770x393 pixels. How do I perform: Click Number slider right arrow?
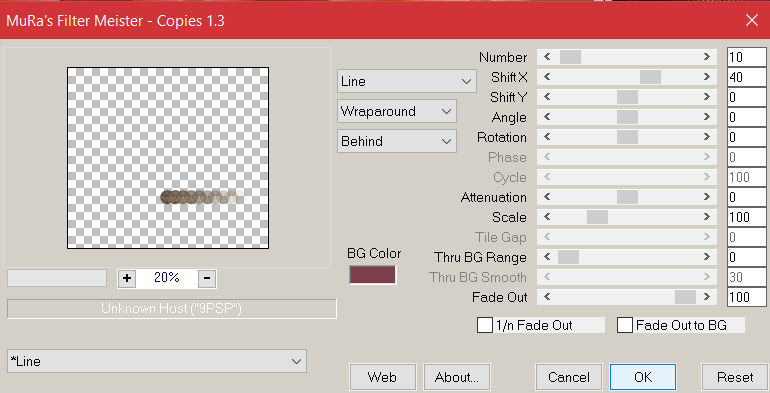707,57
